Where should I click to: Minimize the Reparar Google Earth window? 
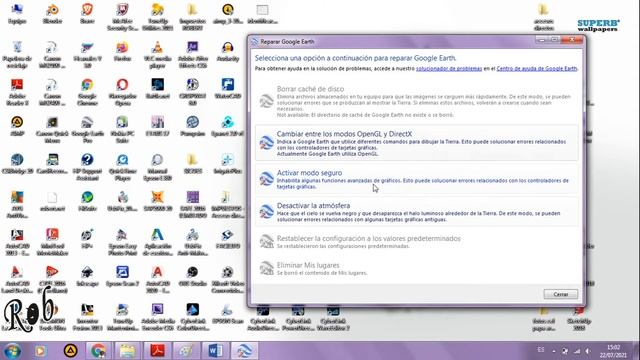click(x=541, y=40)
